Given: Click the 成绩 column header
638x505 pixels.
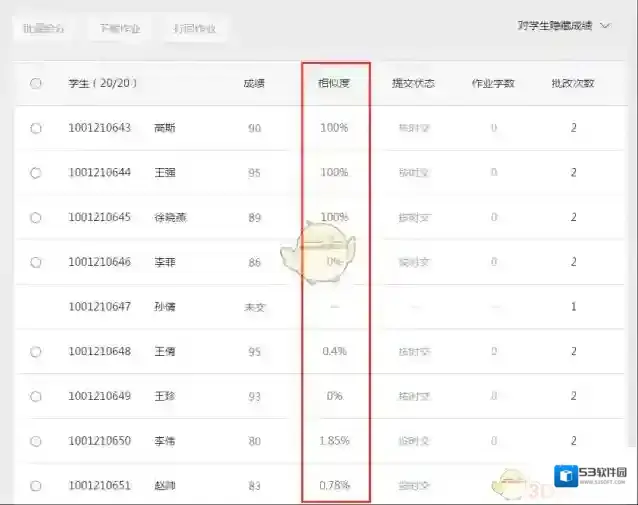Looking at the screenshot, I should 254,83.
